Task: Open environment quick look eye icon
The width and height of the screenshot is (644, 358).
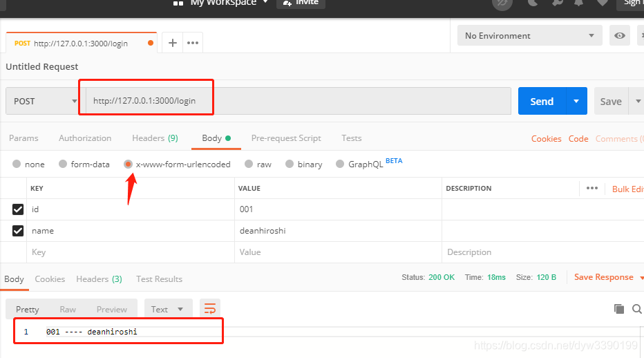Action: 620,36
